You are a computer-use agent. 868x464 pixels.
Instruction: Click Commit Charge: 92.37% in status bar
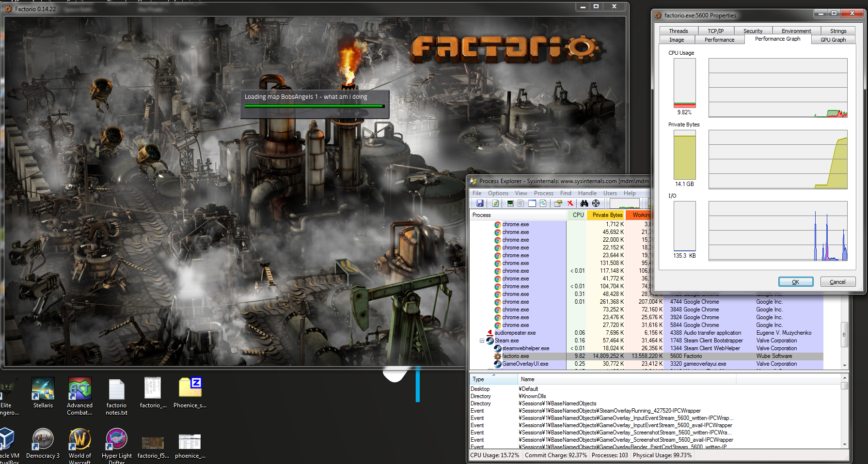click(x=555, y=455)
